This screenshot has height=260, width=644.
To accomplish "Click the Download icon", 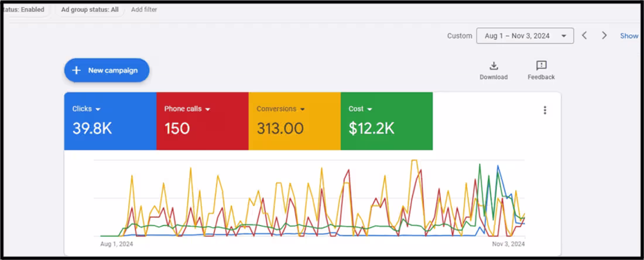I will 494,66.
